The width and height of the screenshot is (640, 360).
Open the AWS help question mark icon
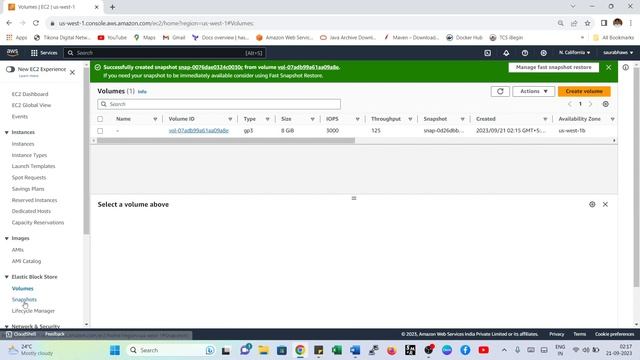525,53
